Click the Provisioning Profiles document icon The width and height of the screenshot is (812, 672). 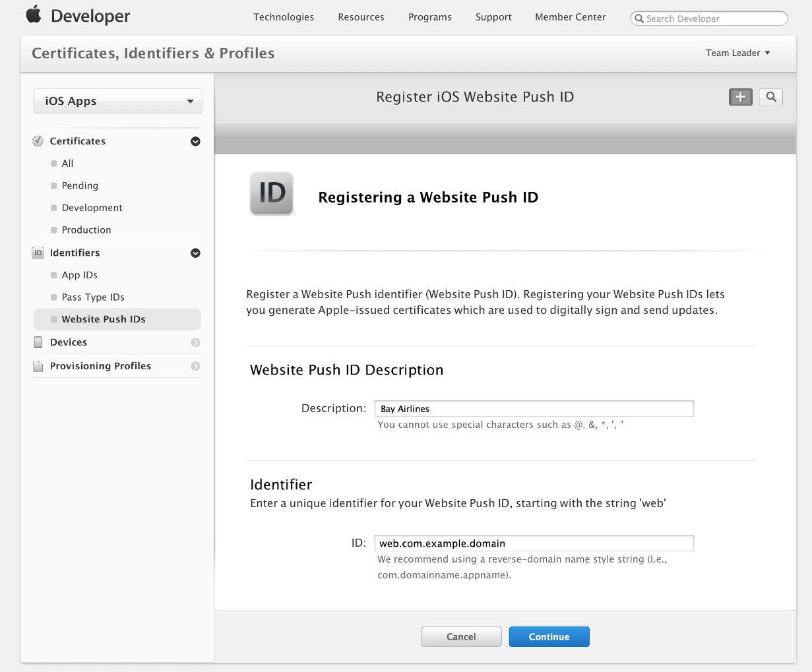click(x=38, y=366)
